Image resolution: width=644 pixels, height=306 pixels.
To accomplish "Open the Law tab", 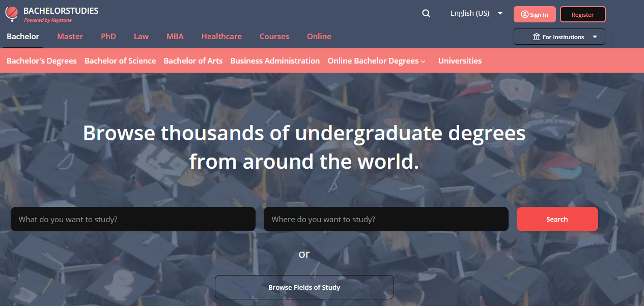I will pyautogui.click(x=141, y=37).
